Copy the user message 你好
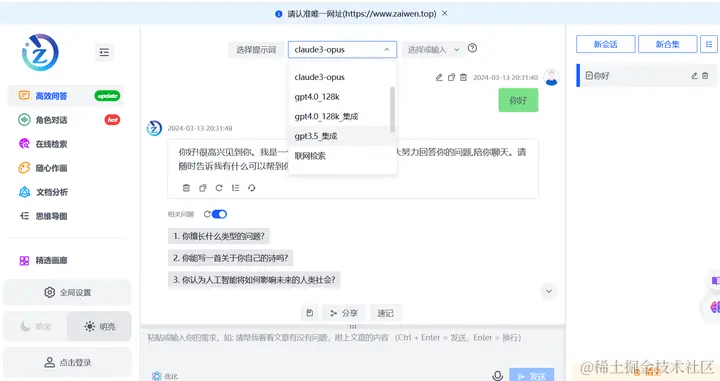 (x=451, y=78)
